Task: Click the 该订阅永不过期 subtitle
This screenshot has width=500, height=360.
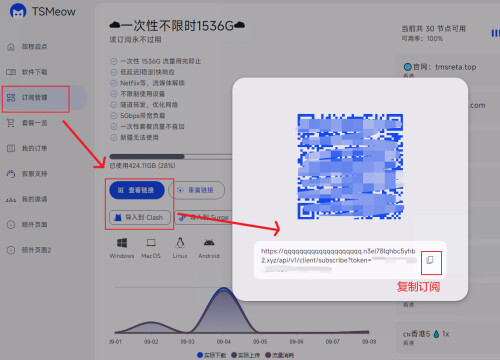Action: point(135,39)
